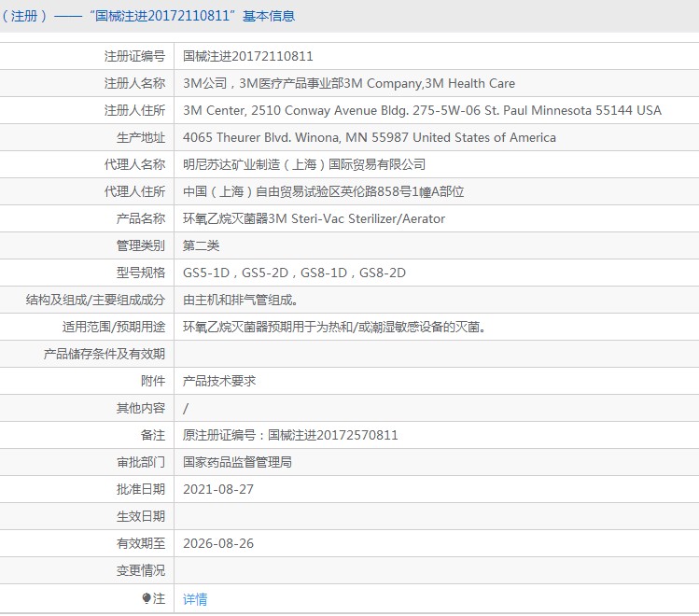Click the 管理类别 label
Image resolution: width=699 pixels, height=616 pixels.
pos(141,245)
